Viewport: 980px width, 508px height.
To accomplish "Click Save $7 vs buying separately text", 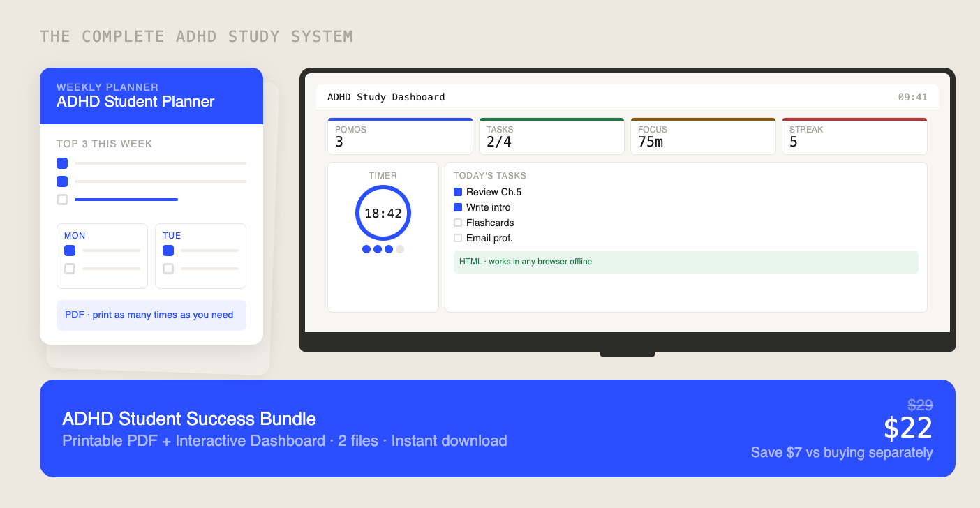I will click(x=842, y=452).
